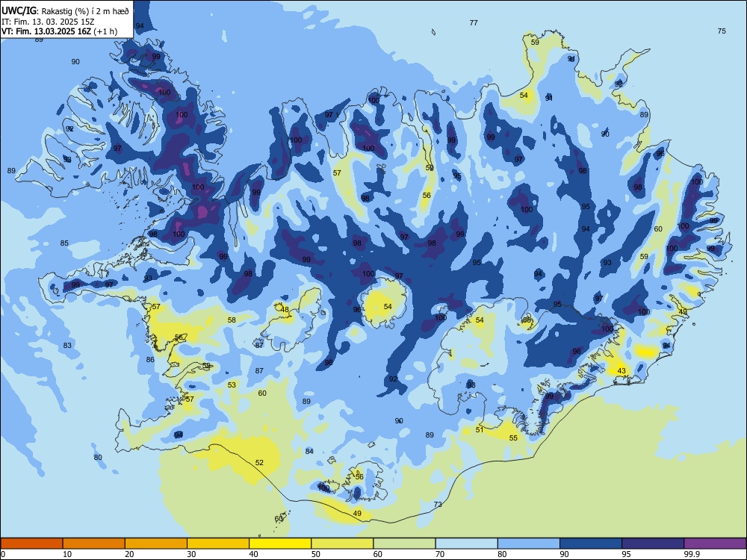Click the humidity value '75' in northeast corner
The image size is (747, 560).
click(x=722, y=31)
